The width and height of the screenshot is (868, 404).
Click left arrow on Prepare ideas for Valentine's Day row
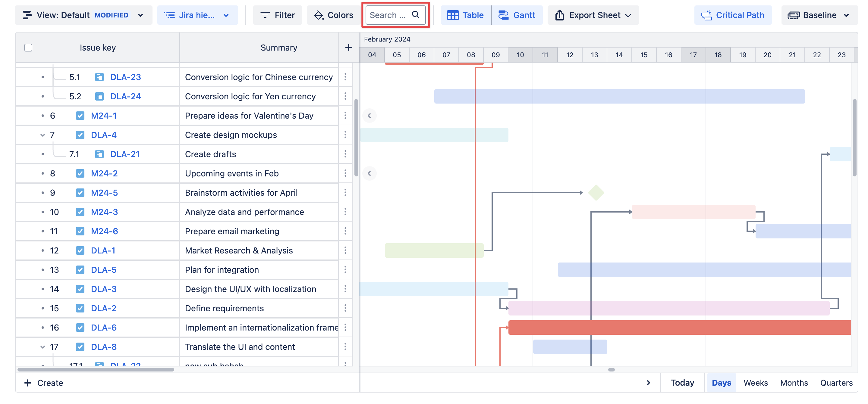click(369, 116)
